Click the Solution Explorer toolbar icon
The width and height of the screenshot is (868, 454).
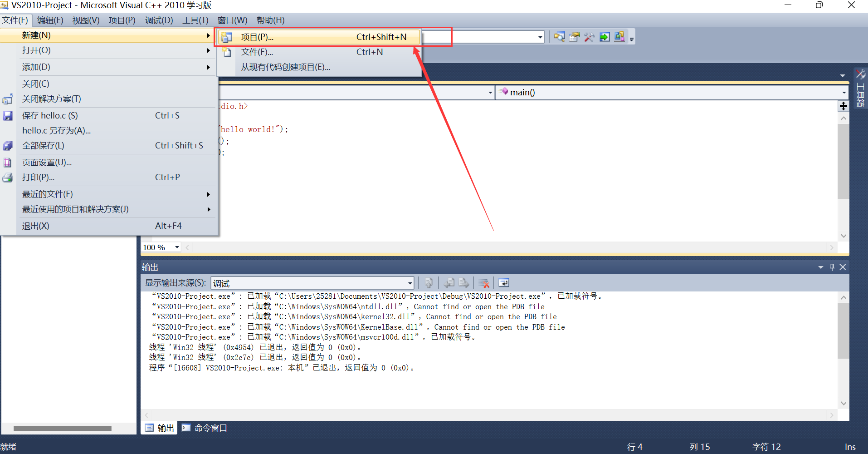(559, 37)
